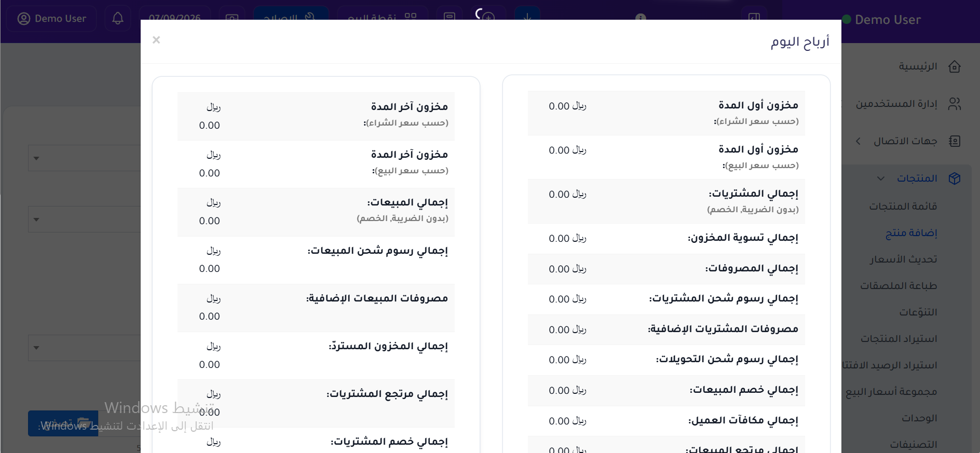Collapse the المنتجات submenu chevron
980x453 pixels.
tap(880, 179)
